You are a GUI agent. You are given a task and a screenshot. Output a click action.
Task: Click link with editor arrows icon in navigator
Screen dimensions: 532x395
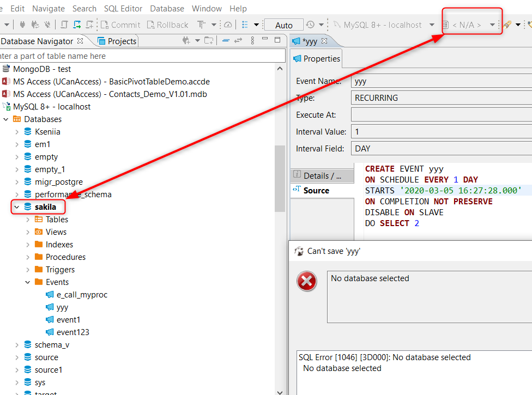(238, 41)
